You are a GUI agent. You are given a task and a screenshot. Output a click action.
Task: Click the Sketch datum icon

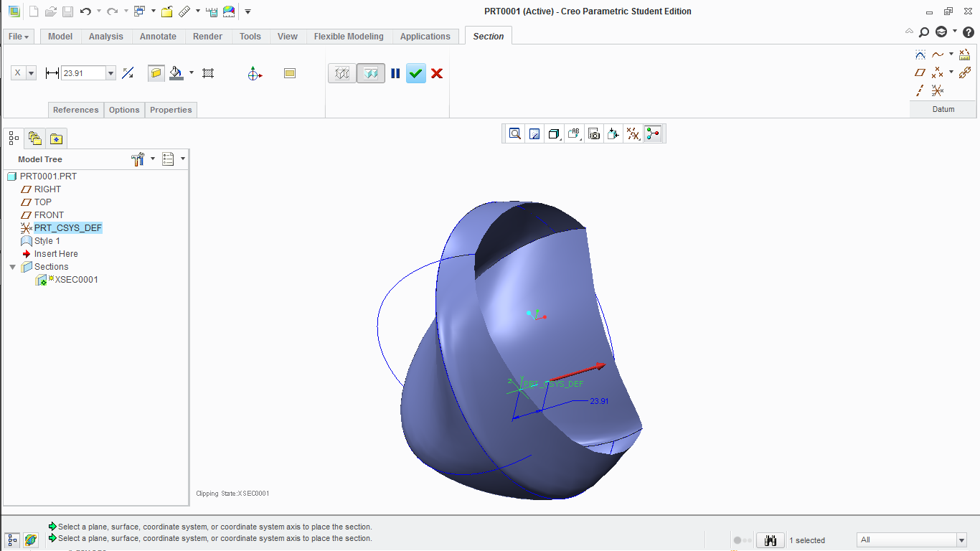pyautogui.click(x=920, y=55)
